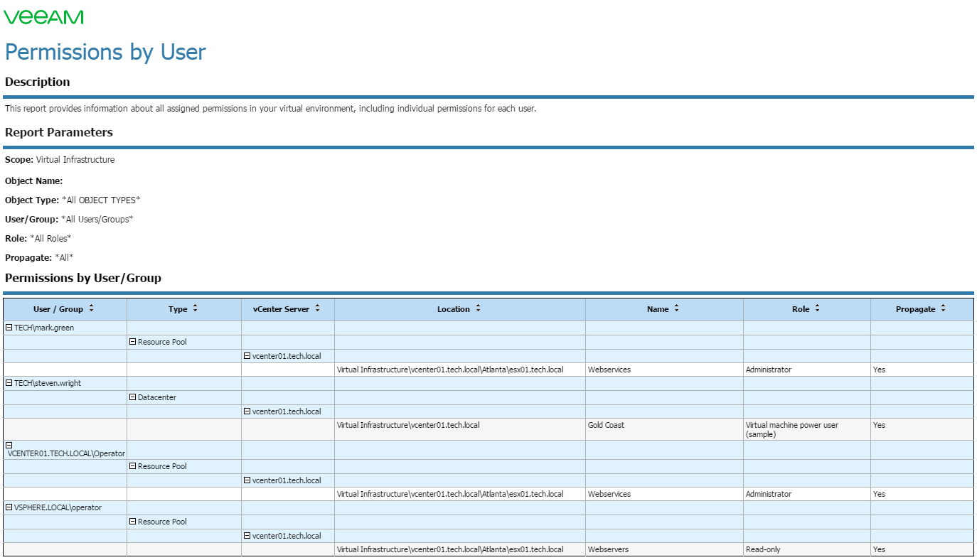Click the 'User / Group' column header text
Image resolution: width=977 pixels, height=560 pixels.
[58, 309]
